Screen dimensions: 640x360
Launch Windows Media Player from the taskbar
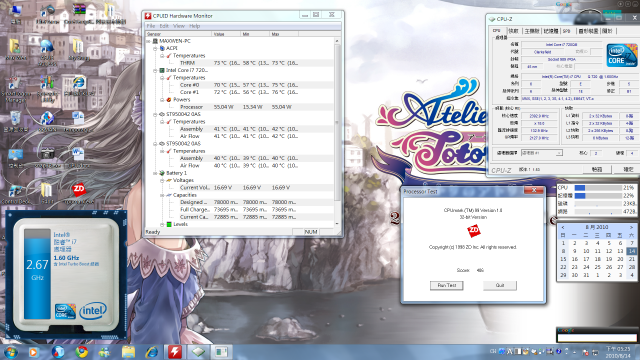[x=33, y=352]
